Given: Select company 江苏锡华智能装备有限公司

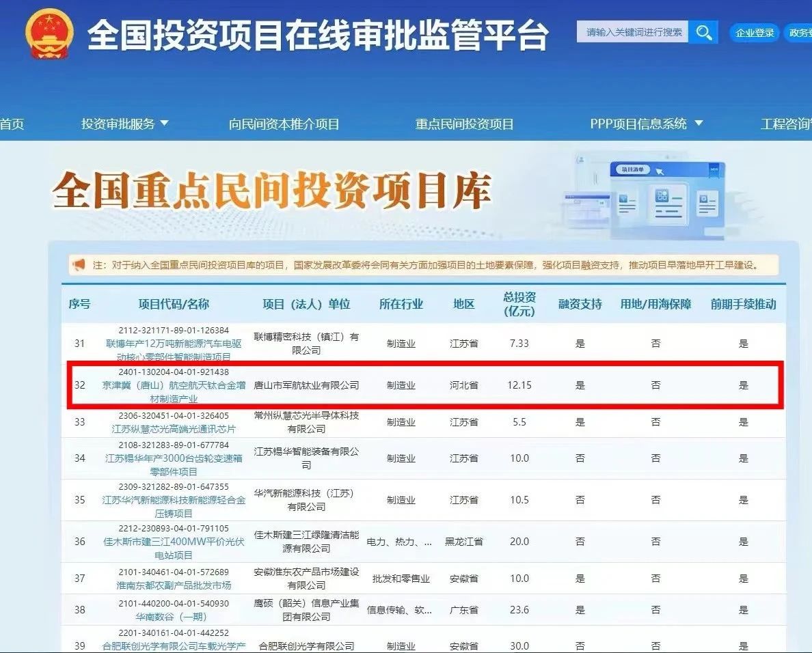Looking at the screenshot, I should pyautogui.click(x=307, y=458).
